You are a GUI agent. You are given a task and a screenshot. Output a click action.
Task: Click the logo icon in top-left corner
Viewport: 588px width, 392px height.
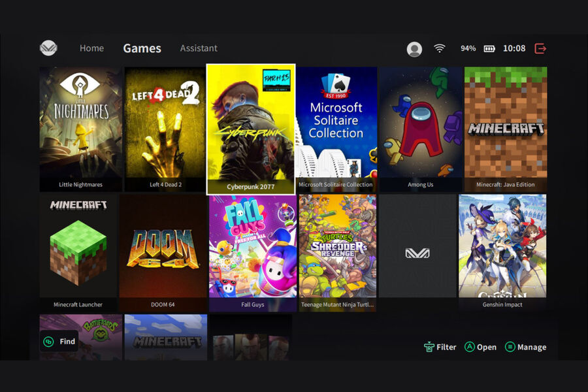tap(48, 48)
